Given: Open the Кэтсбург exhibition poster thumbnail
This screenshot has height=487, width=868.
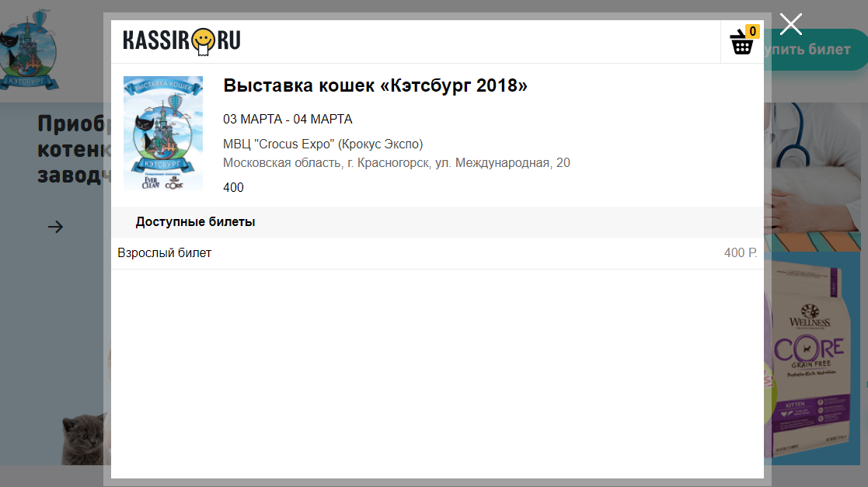Looking at the screenshot, I should point(162,134).
